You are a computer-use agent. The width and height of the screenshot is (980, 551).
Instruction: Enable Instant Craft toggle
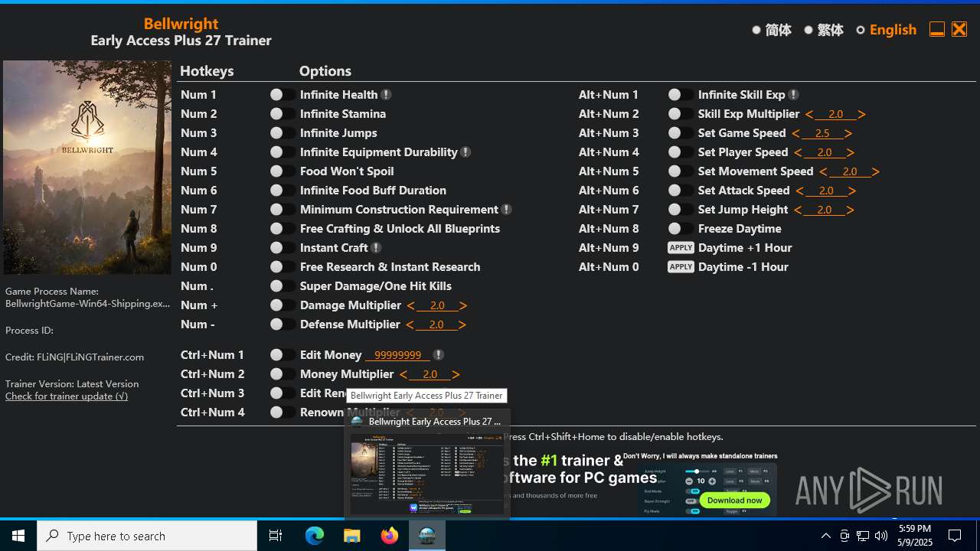[x=283, y=248]
